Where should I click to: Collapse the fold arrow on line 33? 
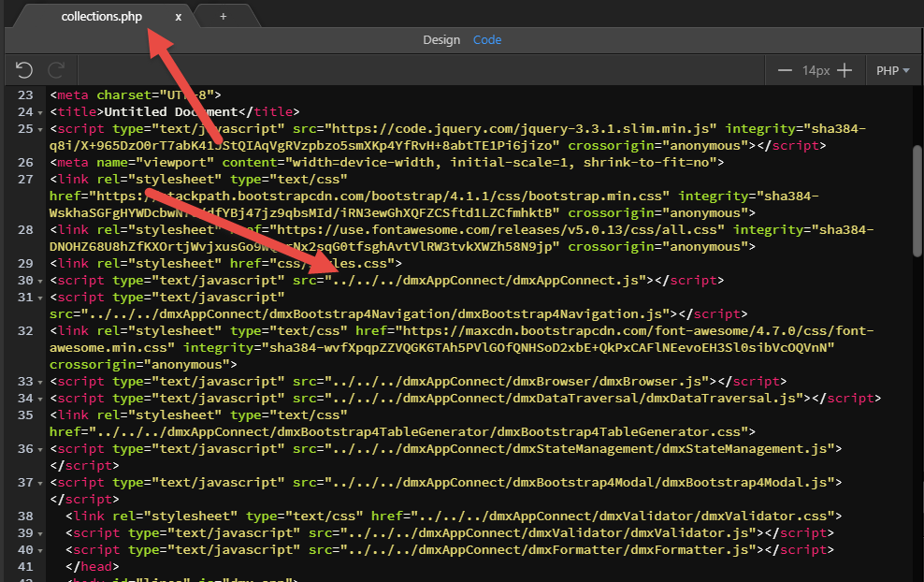40,383
